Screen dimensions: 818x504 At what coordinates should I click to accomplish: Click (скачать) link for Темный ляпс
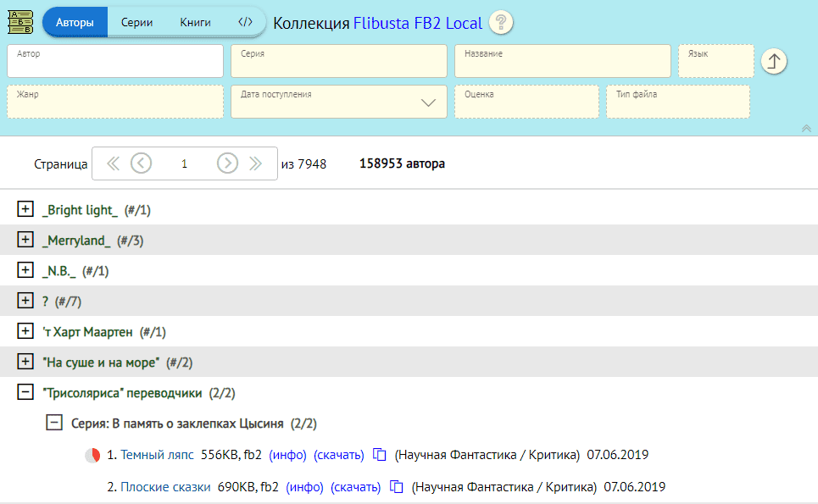(x=338, y=455)
